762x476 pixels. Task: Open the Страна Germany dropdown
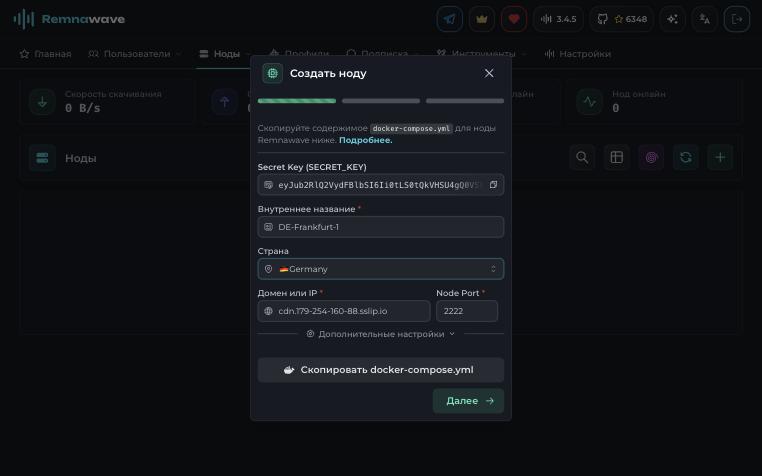pyautogui.click(x=381, y=269)
